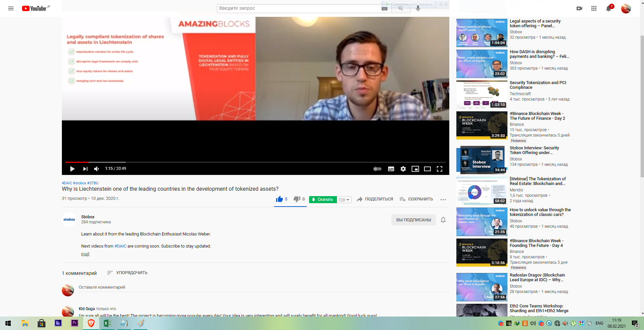
Task: Toggle subtitles in player
Action: (391, 169)
